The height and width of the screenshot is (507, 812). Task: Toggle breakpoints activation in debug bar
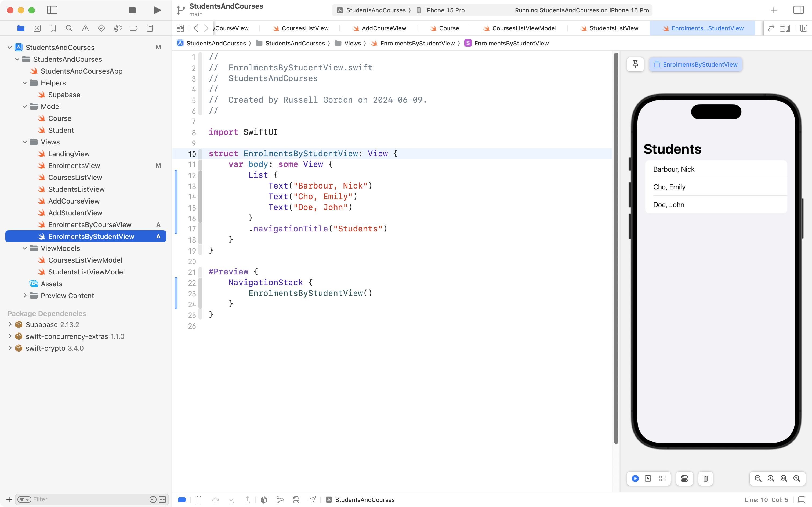pyautogui.click(x=182, y=500)
